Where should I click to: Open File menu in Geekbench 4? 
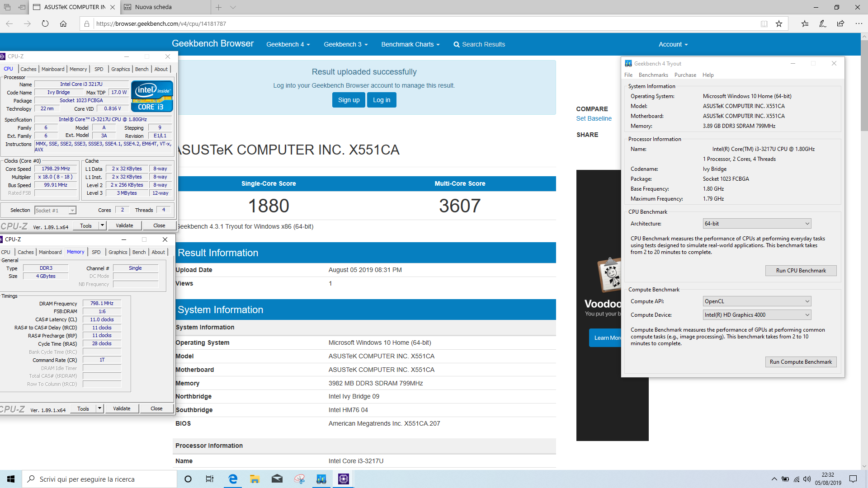tap(628, 75)
